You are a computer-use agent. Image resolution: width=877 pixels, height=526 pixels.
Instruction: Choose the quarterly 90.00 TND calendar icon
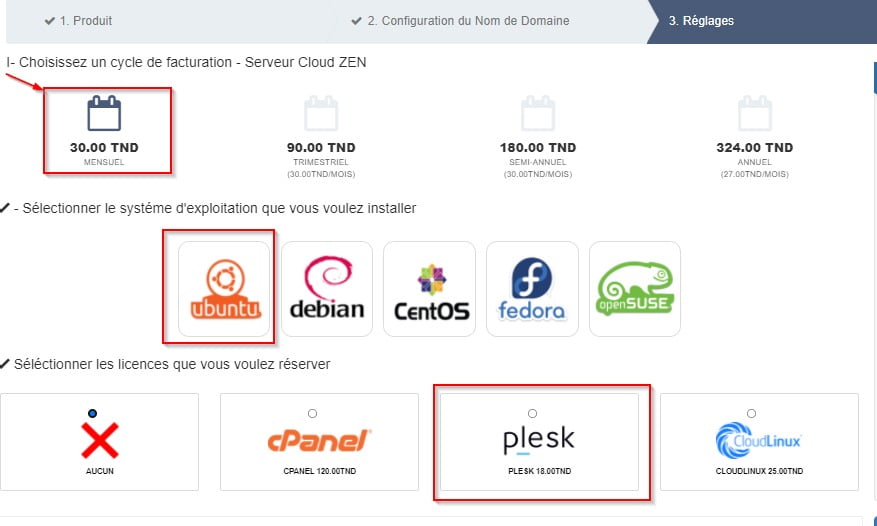click(x=321, y=114)
